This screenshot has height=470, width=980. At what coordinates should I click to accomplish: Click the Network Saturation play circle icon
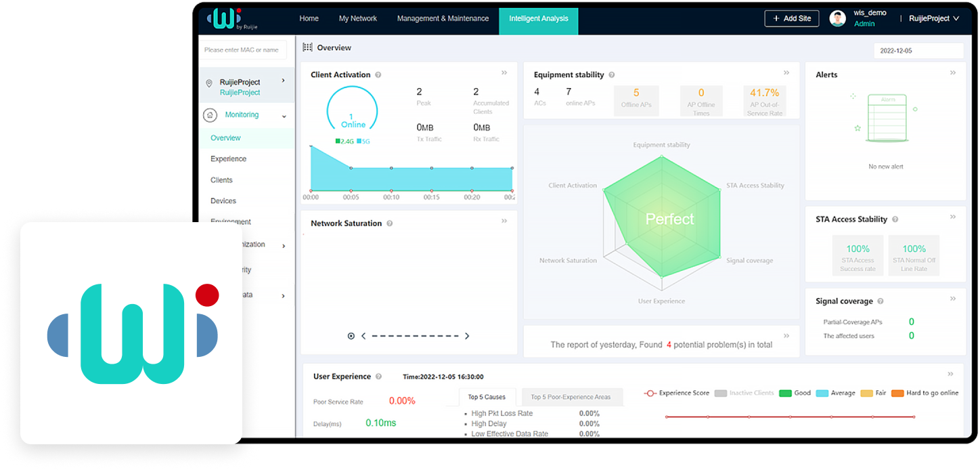tap(351, 336)
